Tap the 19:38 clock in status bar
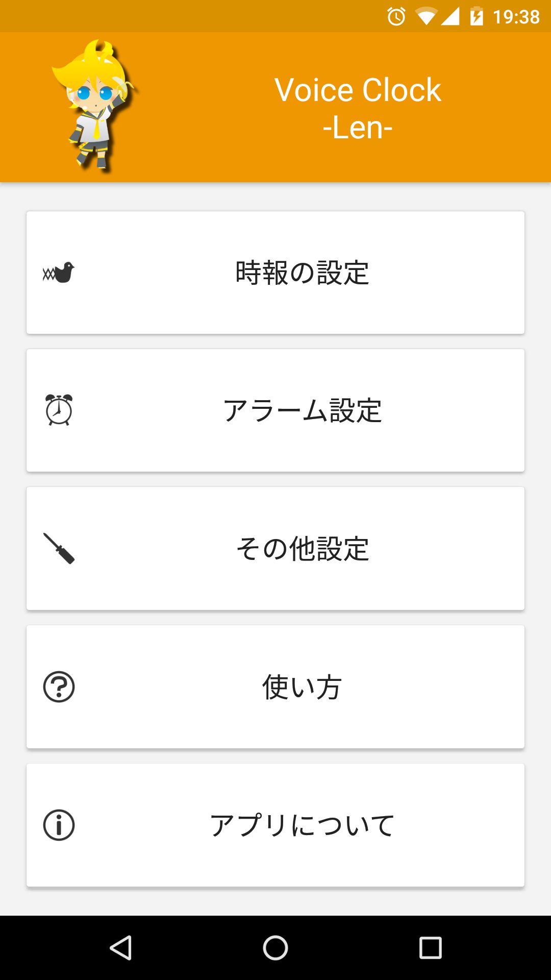551x980 pixels. click(516, 17)
